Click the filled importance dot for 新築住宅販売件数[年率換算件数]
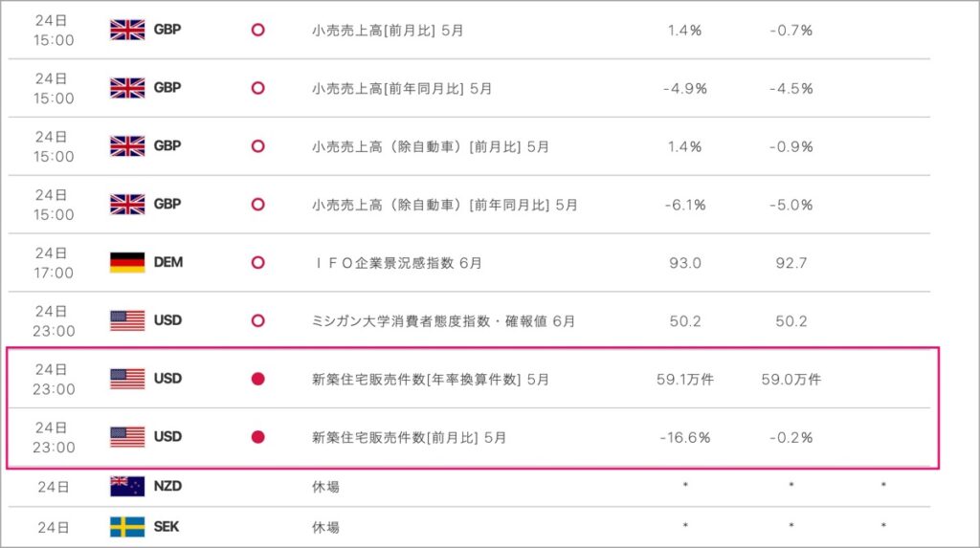The width and height of the screenshot is (980, 548). coord(257,379)
